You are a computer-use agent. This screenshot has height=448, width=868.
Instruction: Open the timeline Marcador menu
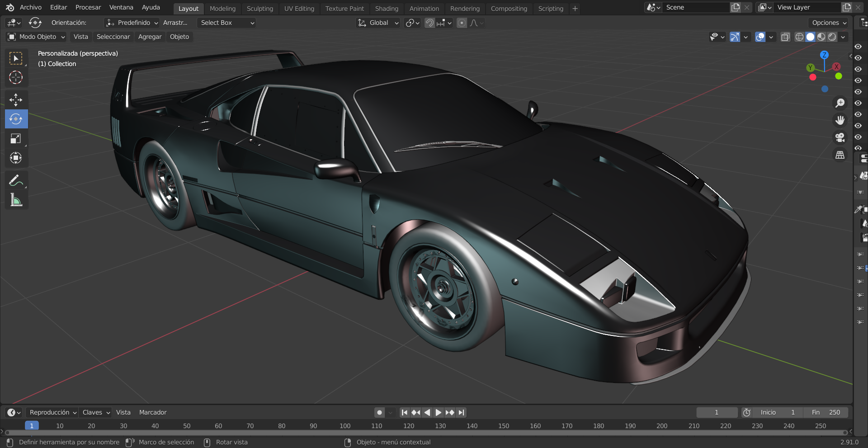pos(153,412)
